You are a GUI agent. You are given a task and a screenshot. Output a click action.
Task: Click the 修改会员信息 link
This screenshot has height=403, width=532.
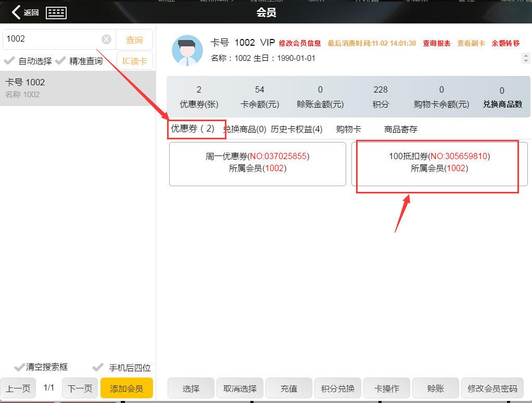300,43
